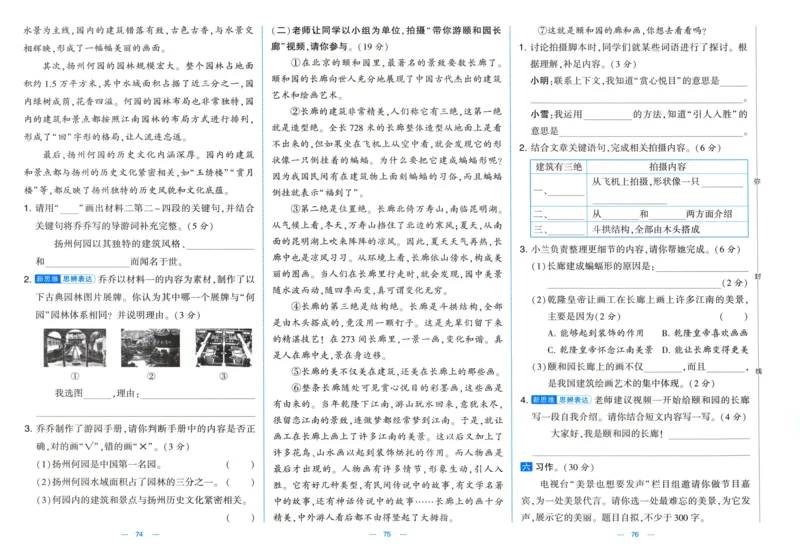This screenshot has width=800, height=558.
Task: Click the blank after 长廊建成蝙蝠形的原因是
Action: pos(702,266)
